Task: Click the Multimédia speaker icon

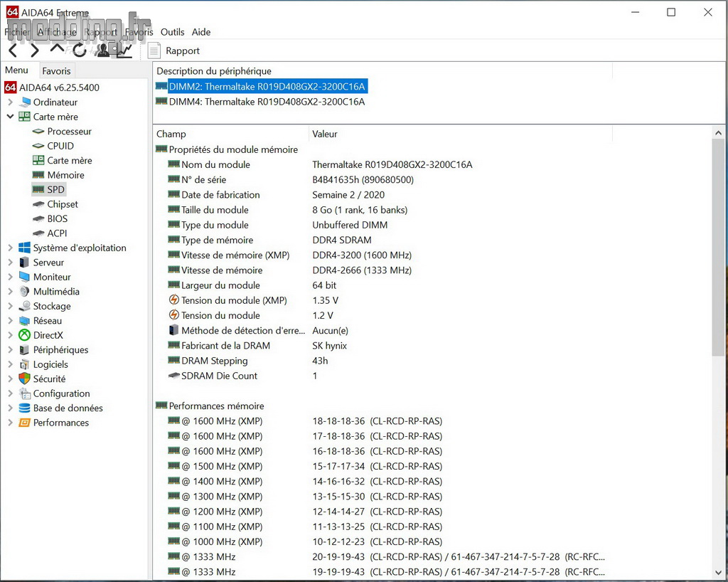Action: pos(24,291)
